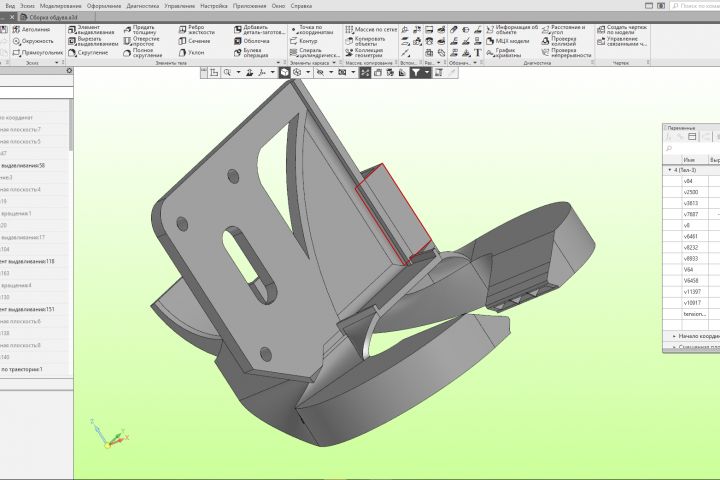Open the Настройка menu
The image size is (720, 480).
(214, 6)
